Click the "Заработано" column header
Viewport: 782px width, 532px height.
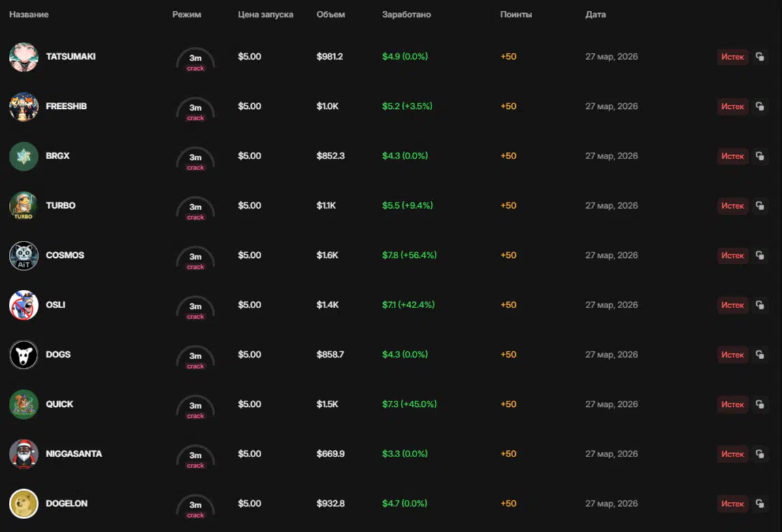[x=406, y=15]
